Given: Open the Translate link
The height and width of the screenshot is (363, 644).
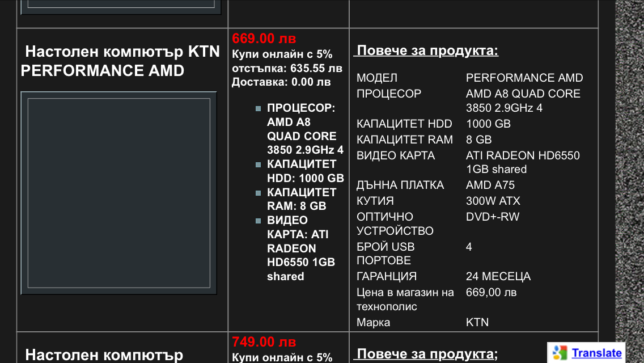Looking at the screenshot, I should point(596,353).
